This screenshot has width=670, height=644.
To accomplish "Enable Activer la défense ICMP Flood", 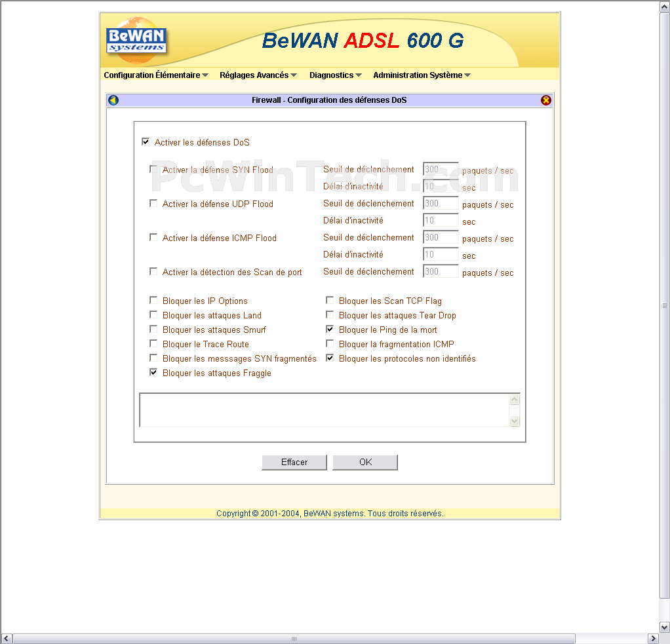I will pyautogui.click(x=153, y=237).
